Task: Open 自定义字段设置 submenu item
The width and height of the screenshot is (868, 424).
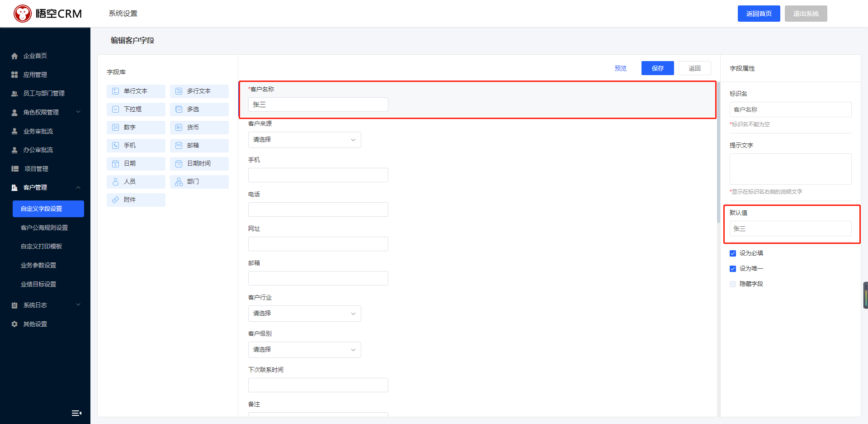Action: 48,209
